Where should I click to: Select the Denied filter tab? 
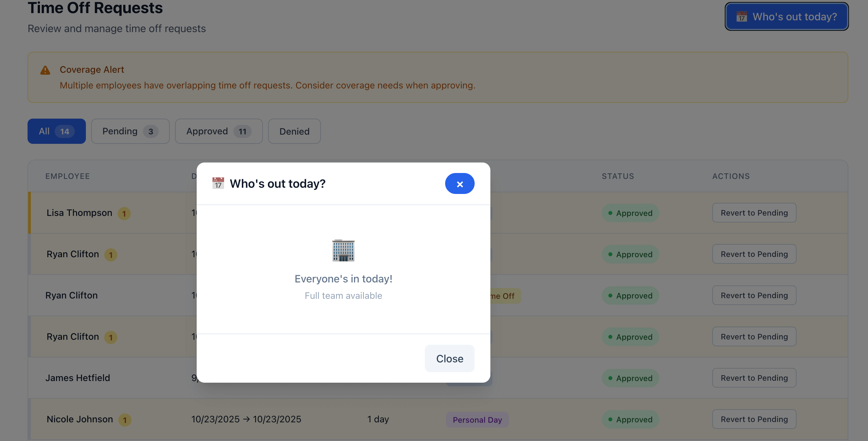(x=294, y=131)
